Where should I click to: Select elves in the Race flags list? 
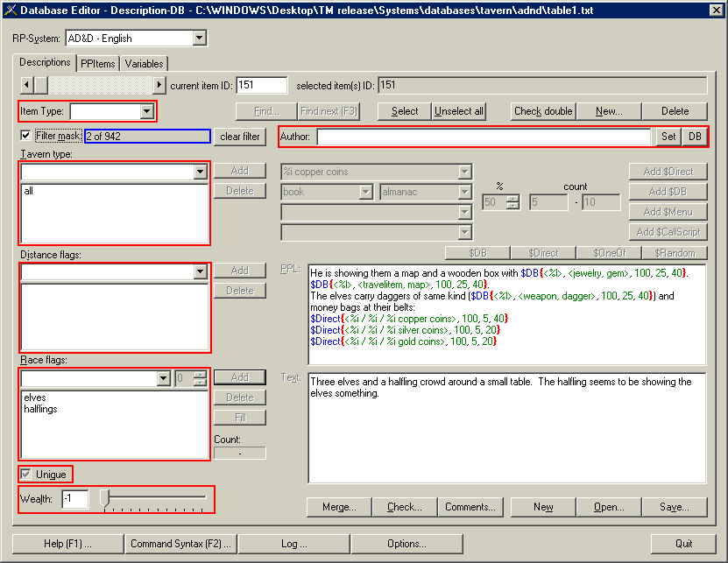coord(36,398)
